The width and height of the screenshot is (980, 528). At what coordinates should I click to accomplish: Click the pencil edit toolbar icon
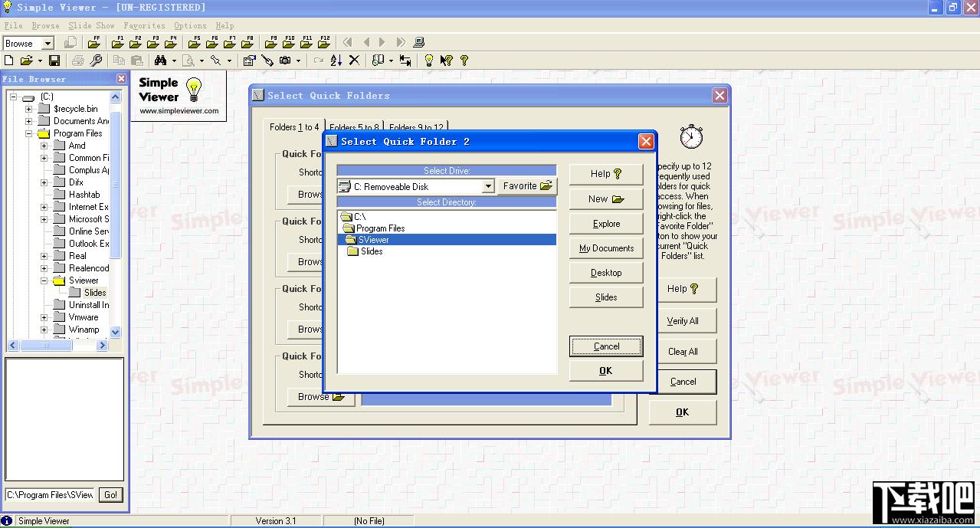tap(267, 61)
